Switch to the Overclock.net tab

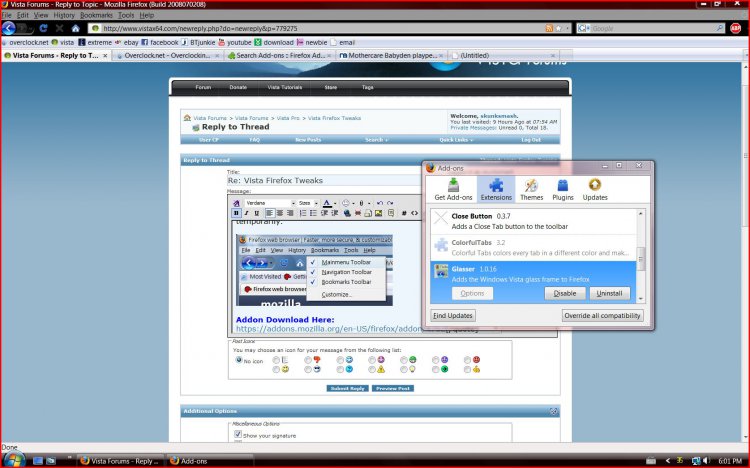coord(168,56)
